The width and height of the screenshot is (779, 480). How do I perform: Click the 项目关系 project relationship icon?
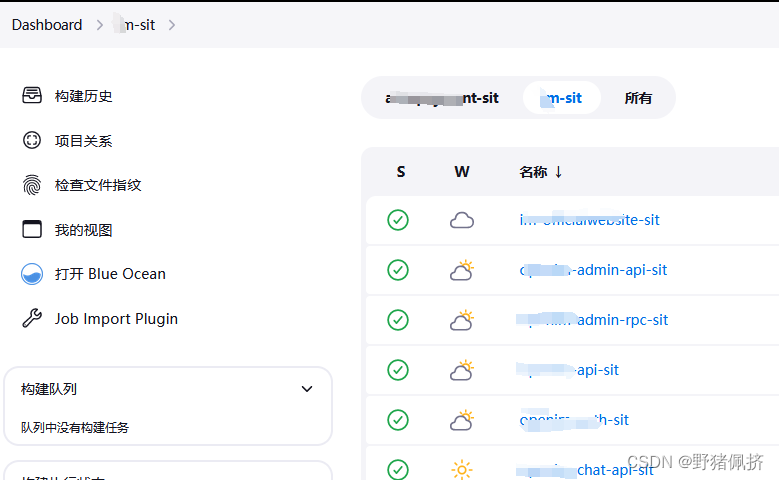pyautogui.click(x=32, y=141)
